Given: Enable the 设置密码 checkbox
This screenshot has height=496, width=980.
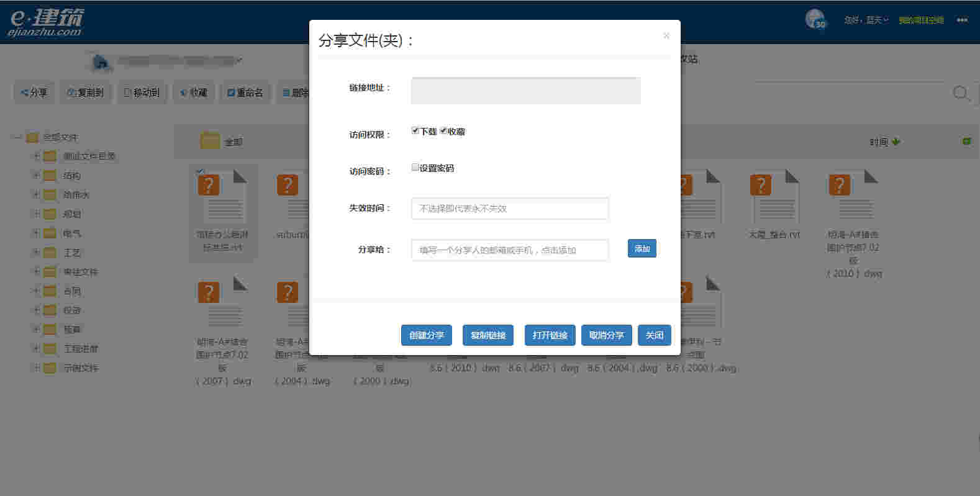Looking at the screenshot, I should [x=415, y=167].
